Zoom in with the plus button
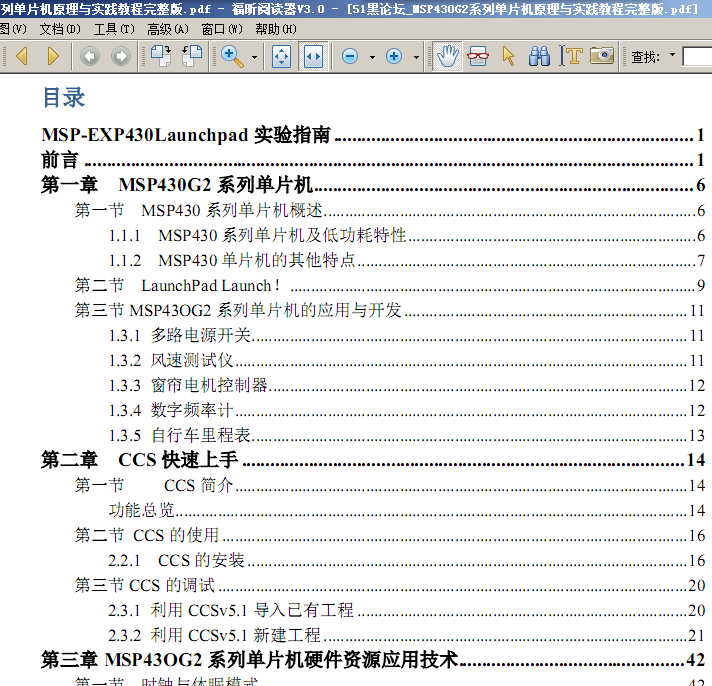 coord(394,56)
